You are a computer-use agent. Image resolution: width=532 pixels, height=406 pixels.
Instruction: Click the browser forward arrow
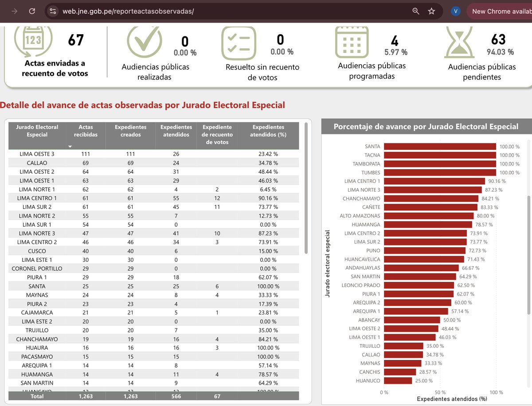(15, 11)
